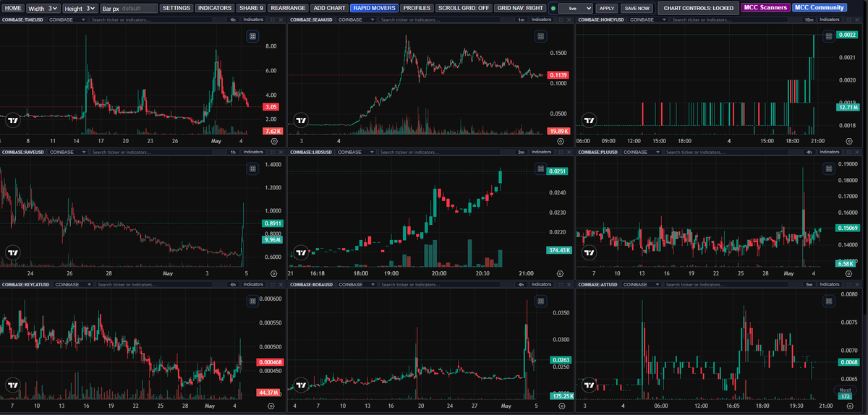Change the 1m timeframe on SEAMUSD chart

pyautogui.click(x=521, y=20)
